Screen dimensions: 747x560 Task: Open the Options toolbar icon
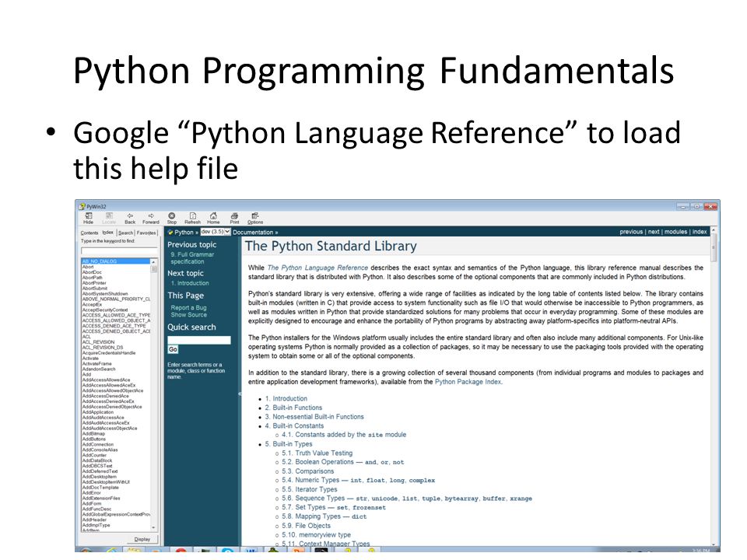pos(255,218)
